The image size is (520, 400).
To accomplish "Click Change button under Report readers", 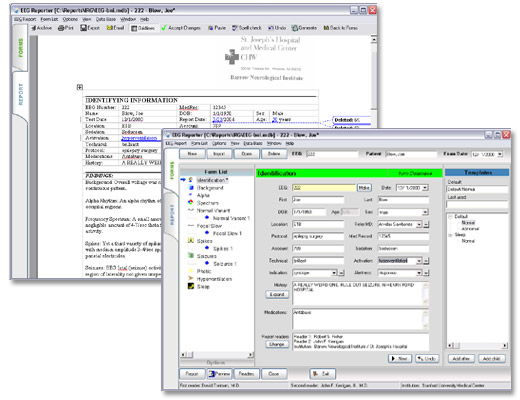I will click(277, 344).
